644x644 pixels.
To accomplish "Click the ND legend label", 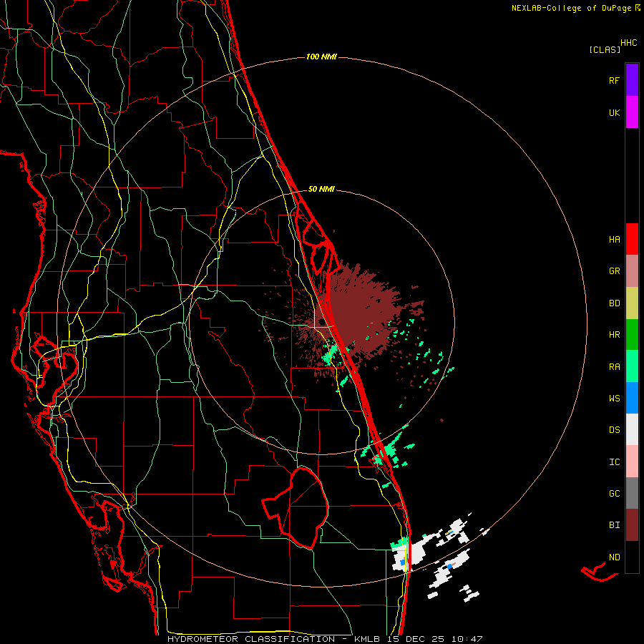I will [614, 557].
